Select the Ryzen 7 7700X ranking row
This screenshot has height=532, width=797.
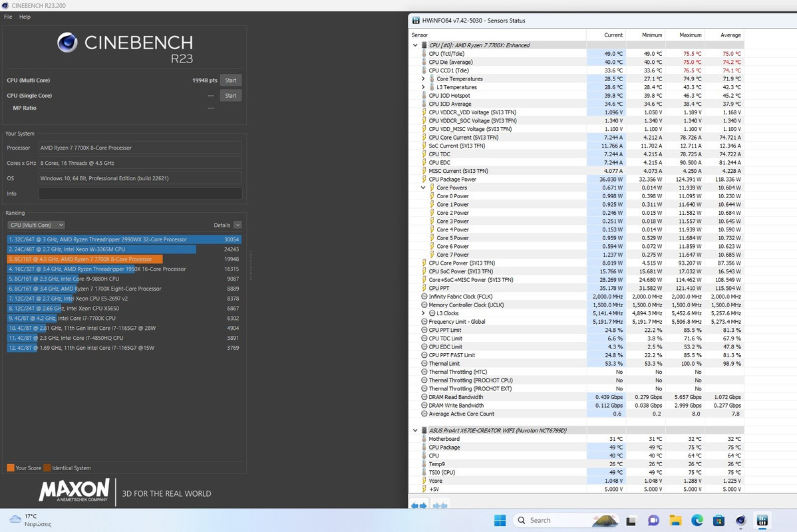(124, 259)
